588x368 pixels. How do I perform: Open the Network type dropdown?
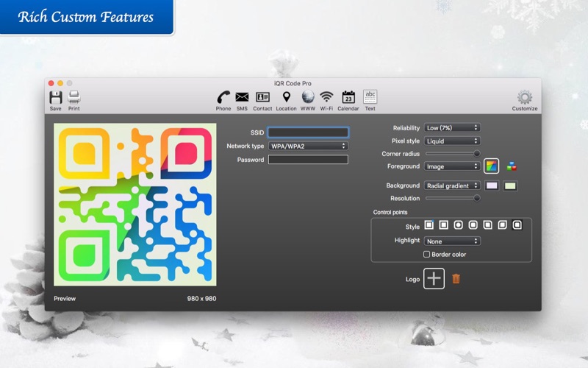point(308,146)
